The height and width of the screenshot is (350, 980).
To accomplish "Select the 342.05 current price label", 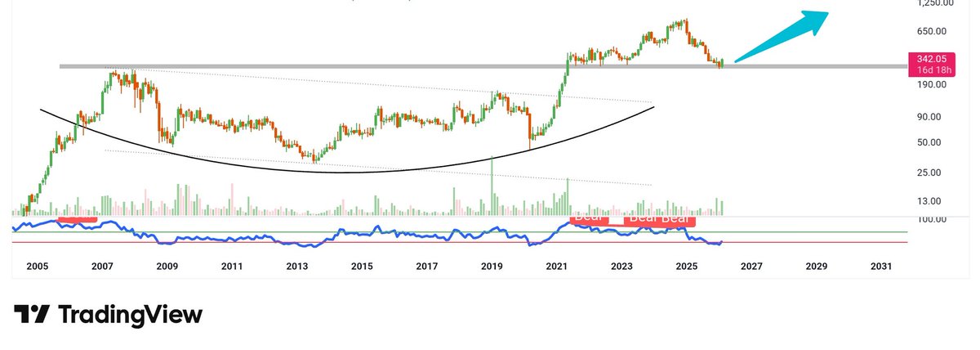I will [932, 59].
